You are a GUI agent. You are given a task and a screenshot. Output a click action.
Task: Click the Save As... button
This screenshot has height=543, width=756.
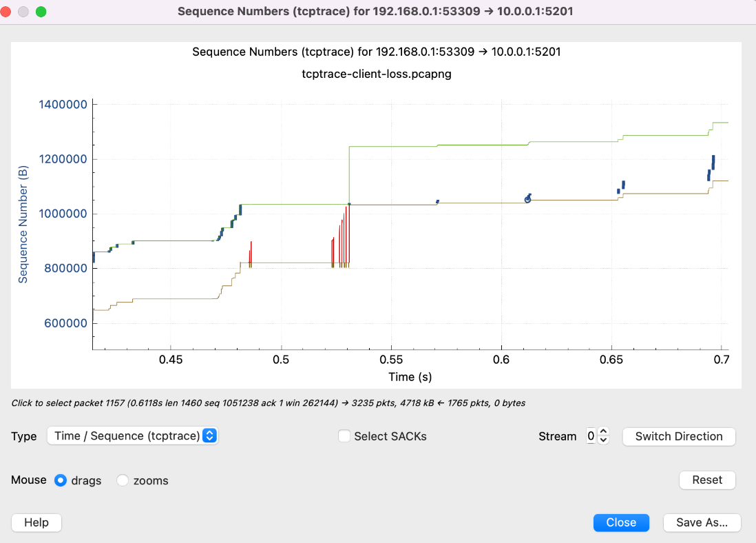click(x=702, y=522)
